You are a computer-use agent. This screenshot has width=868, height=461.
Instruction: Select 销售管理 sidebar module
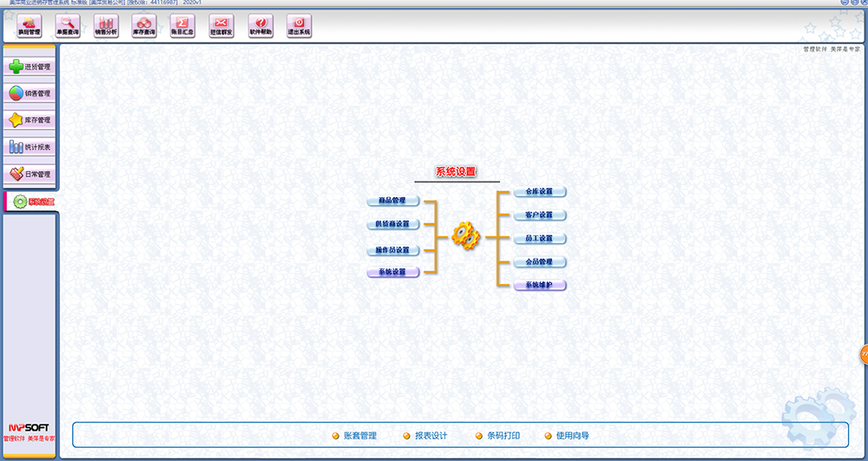click(x=30, y=93)
